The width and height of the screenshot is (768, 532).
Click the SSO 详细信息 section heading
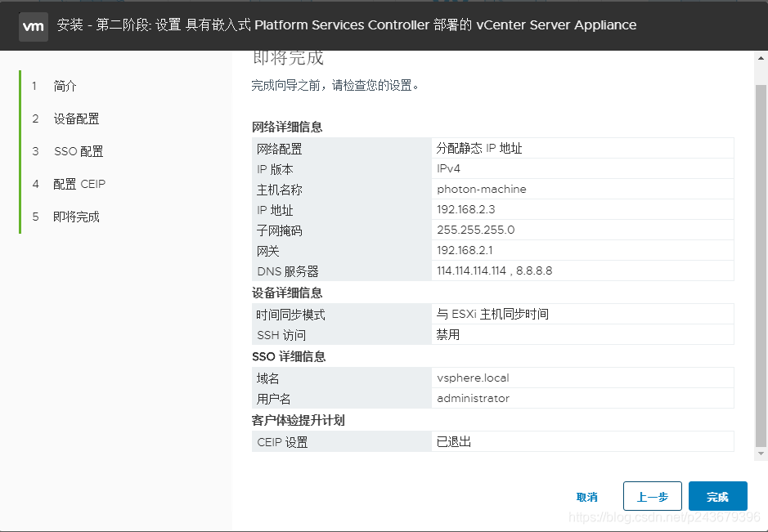289,357
